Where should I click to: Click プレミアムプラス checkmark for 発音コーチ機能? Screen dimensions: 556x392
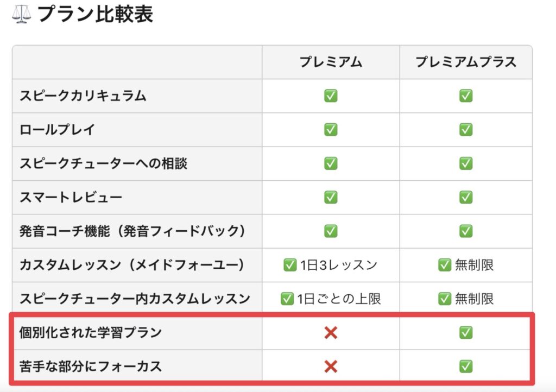(466, 231)
